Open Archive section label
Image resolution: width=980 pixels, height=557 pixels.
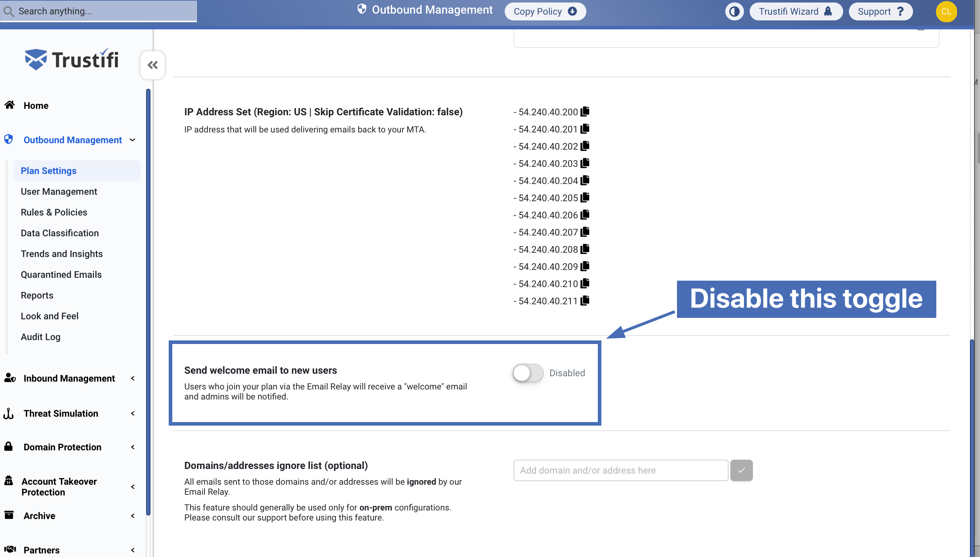(x=39, y=516)
